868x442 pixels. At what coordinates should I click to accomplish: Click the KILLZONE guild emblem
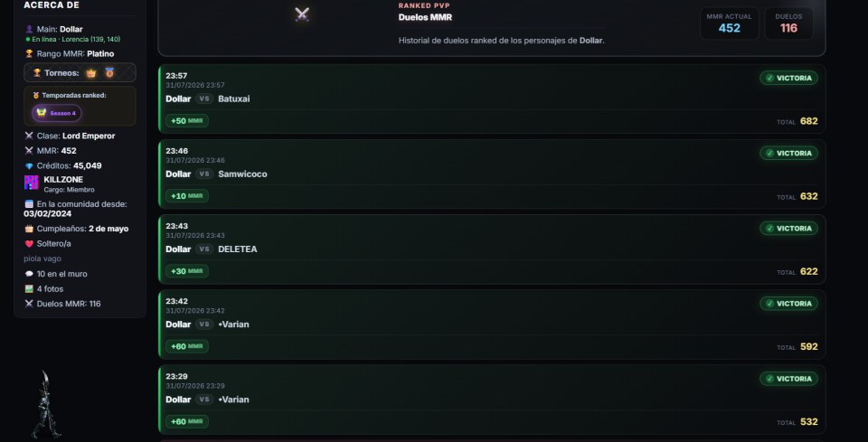(32, 183)
